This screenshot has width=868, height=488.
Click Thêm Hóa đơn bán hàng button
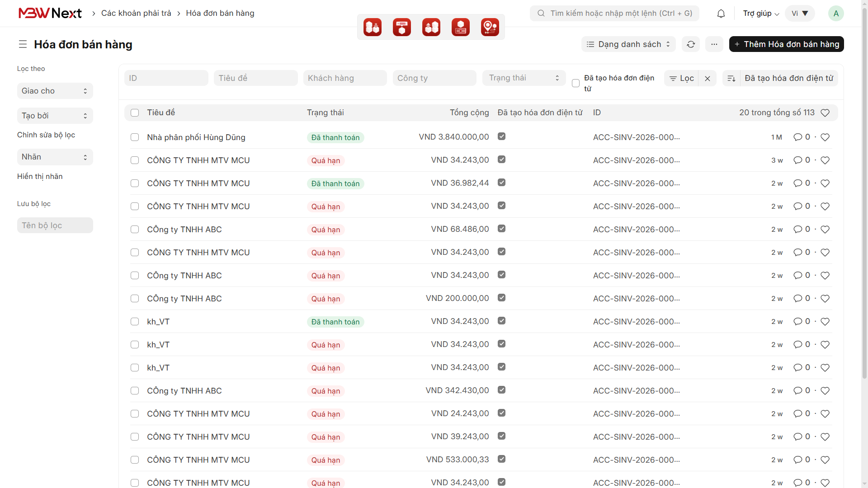pos(786,44)
